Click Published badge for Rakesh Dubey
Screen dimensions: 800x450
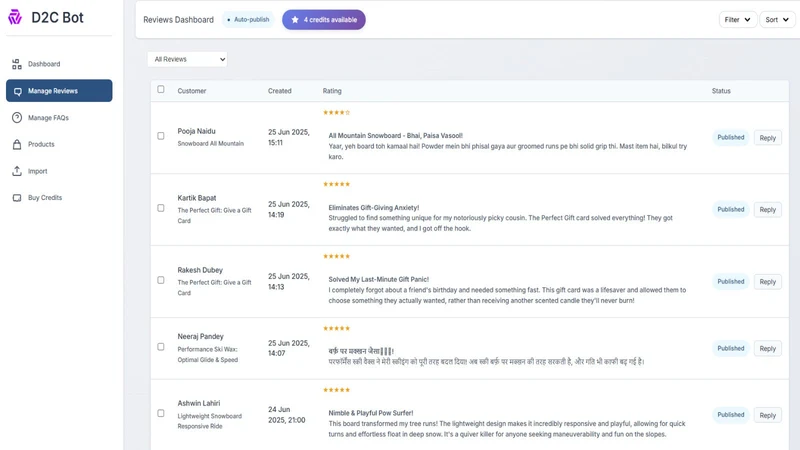[x=731, y=281]
